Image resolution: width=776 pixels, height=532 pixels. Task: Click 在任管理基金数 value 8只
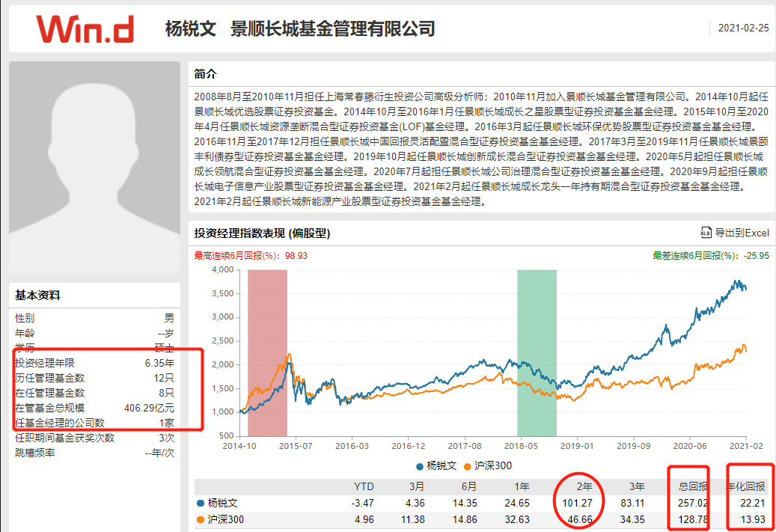click(167, 393)
